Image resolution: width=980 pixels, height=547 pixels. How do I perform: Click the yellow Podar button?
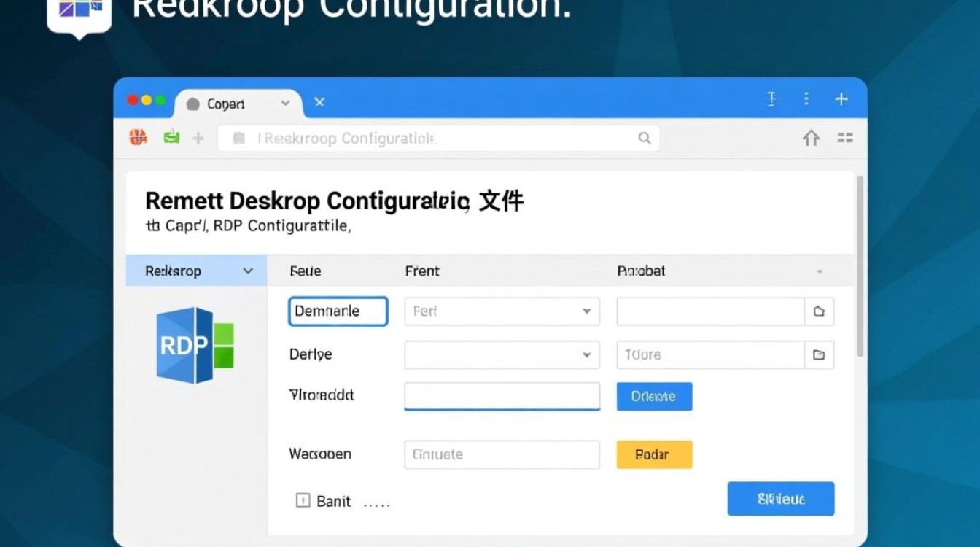(654, 454)
